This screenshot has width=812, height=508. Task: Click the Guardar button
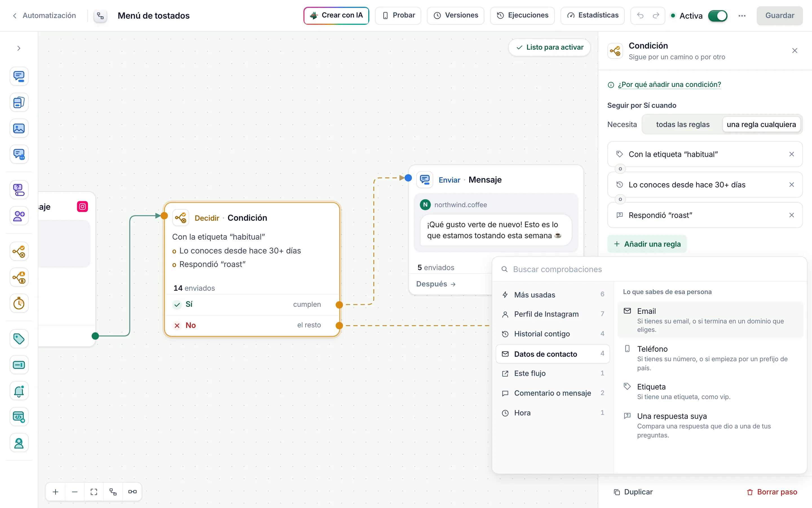coord(780,16)
